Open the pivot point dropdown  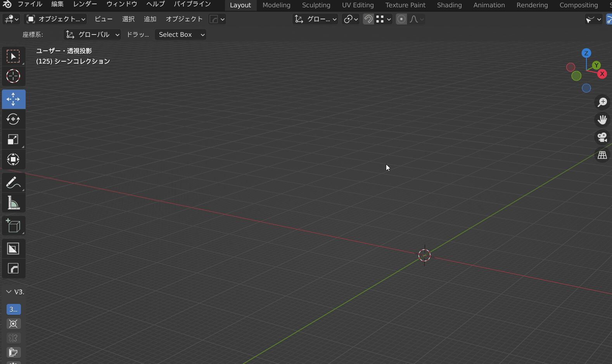click(x=351, y=19)
